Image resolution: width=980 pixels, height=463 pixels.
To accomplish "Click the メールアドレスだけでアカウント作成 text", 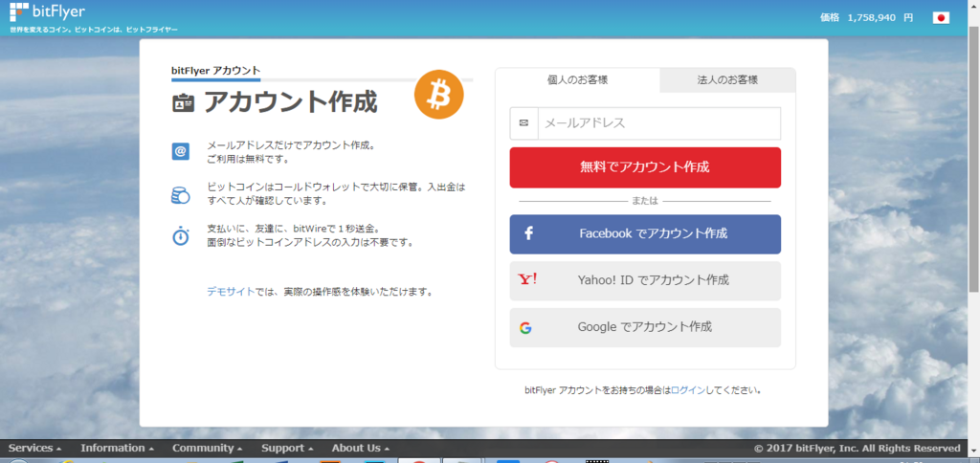I will click(291, 146).
